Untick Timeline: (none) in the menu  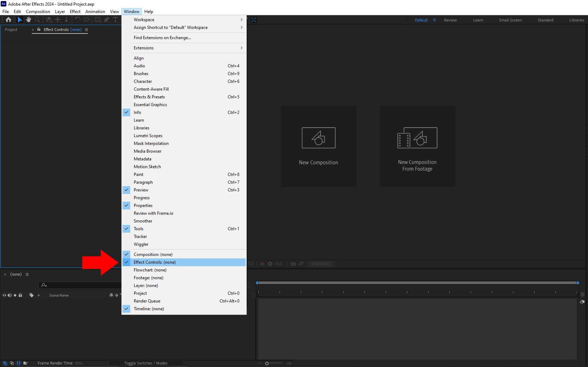tap(126, 308)
